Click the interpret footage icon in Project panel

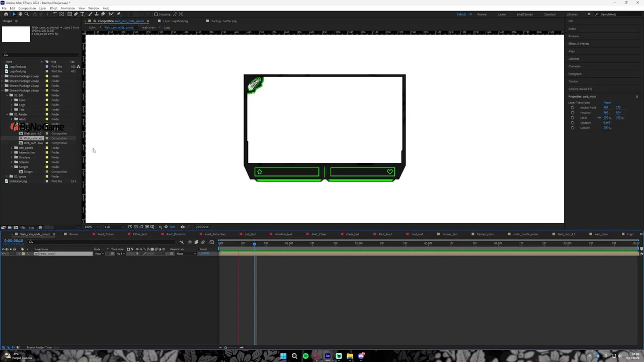coord(3,228)
